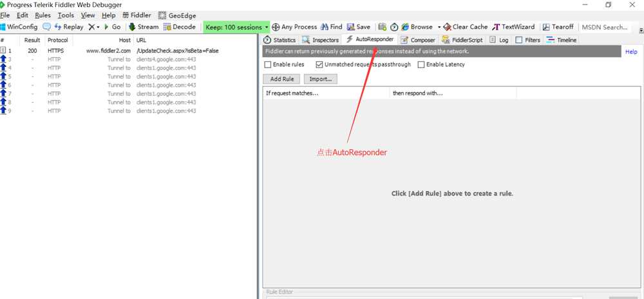Select session 8 tunnel row
The height and width of the screenshot is (299, 644).
tap(128, 102)
